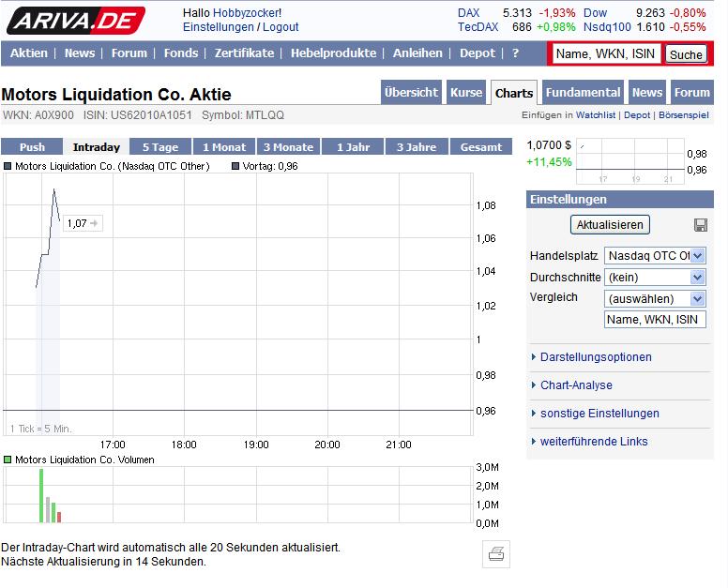Viewport: 728px width, 588px height.
Task: Click the ARIVA.DE logo
Action: pyautogui.click(x=75, y=20)
